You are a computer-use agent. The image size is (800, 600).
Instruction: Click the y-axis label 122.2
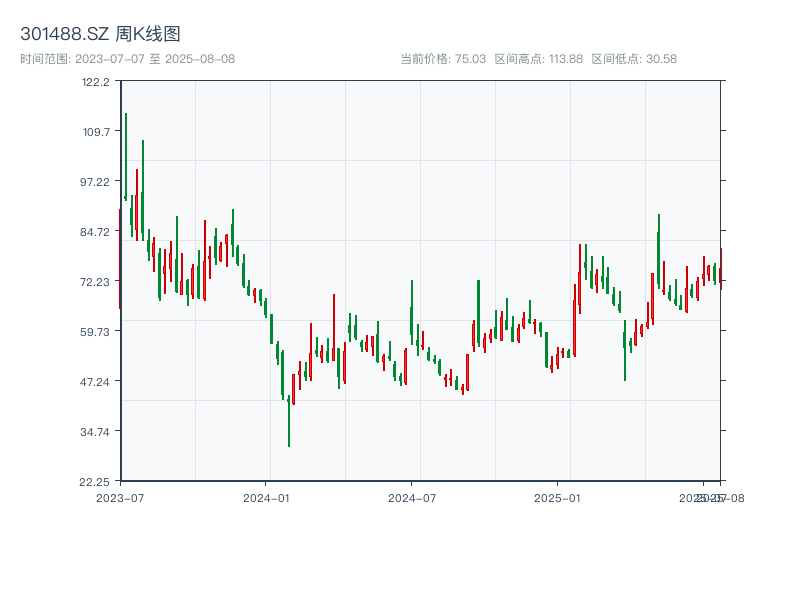(96, 82)
